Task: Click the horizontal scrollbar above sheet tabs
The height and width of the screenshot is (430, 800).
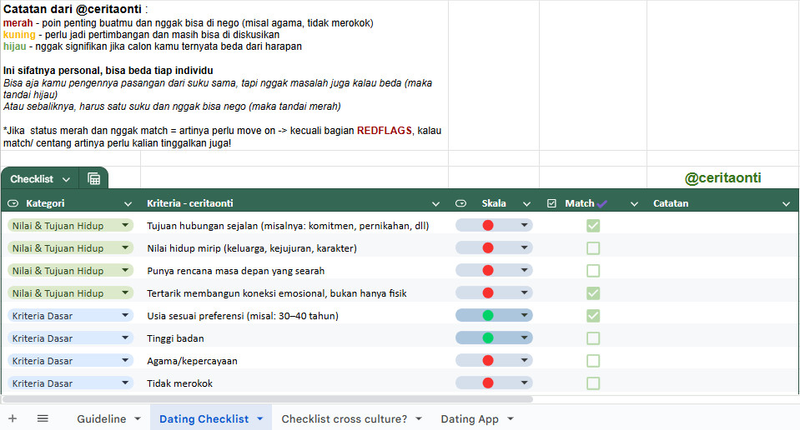Action: click(x=267, y=399)
